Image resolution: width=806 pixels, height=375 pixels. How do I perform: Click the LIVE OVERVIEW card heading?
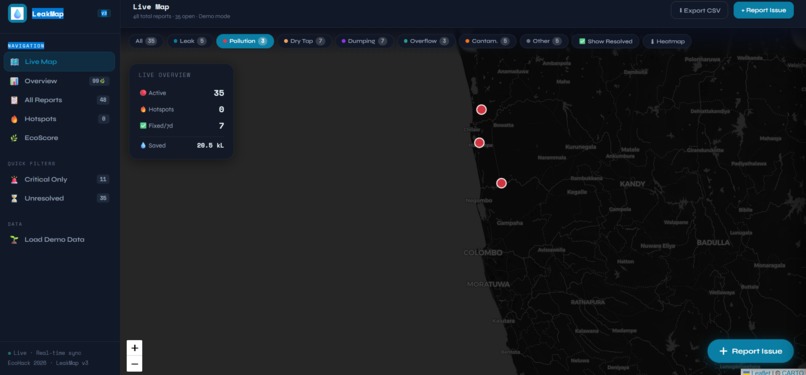click(164, 75)
